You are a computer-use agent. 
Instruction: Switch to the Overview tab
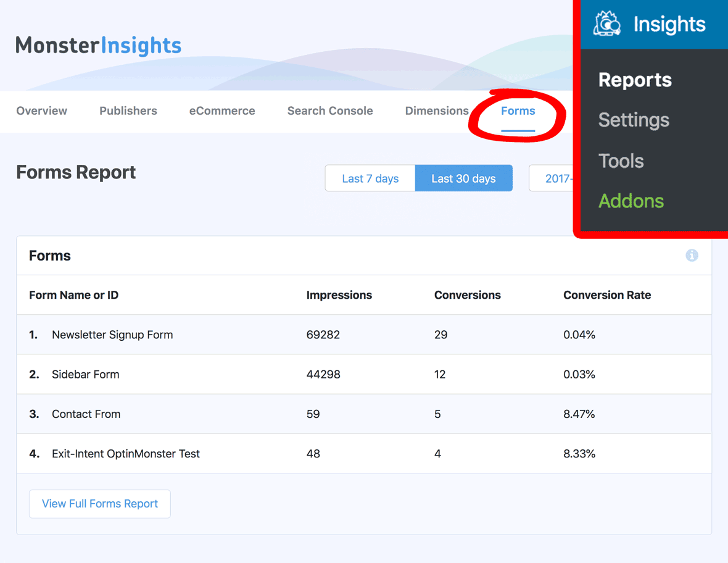coord(41,111)
